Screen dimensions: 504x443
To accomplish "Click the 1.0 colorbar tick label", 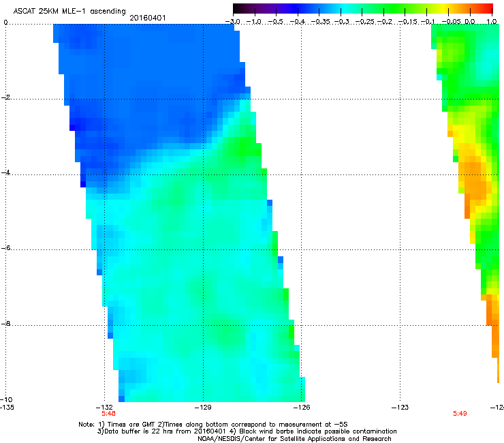I will pos(492,22).
